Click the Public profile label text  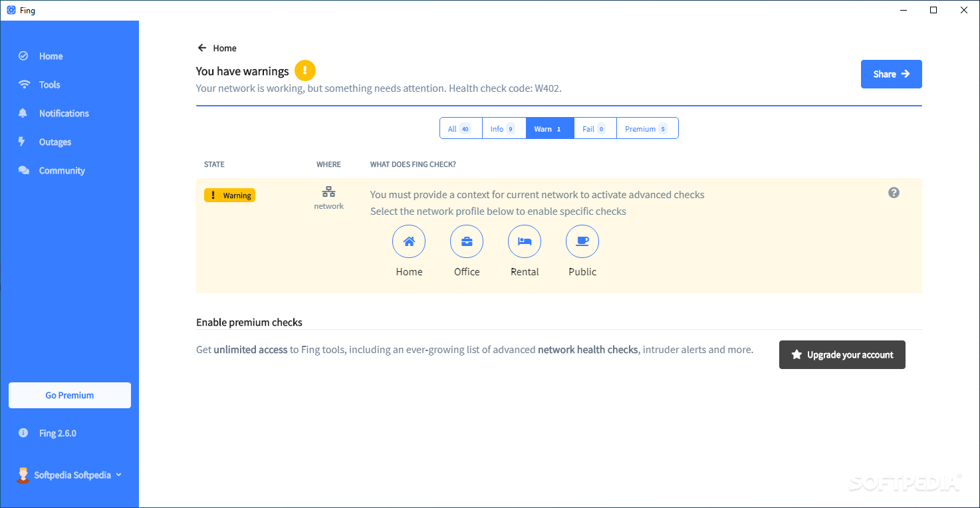pyautogui.click(x=582, y=271)
